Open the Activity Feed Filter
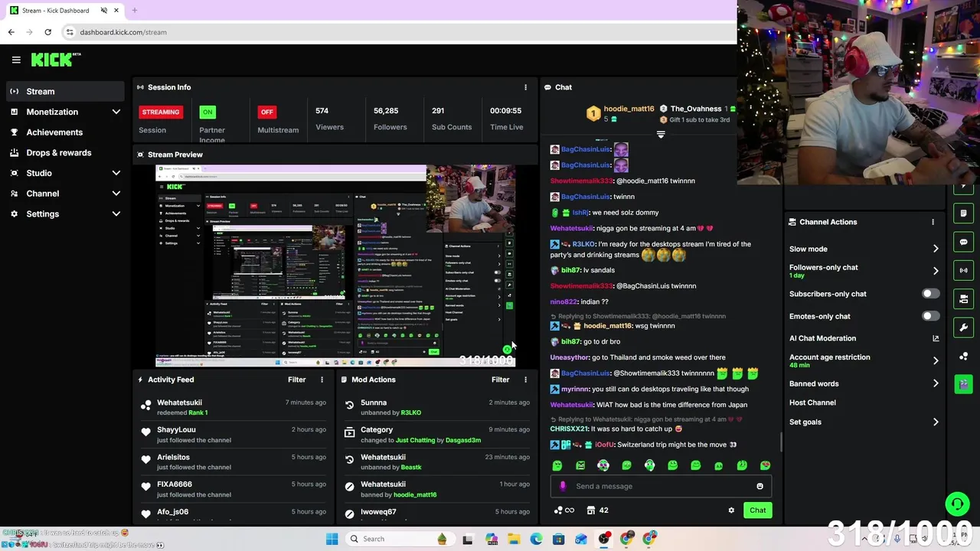Image resolution: width=980 pixels, height=551 pixels. (x=296, y=380)
